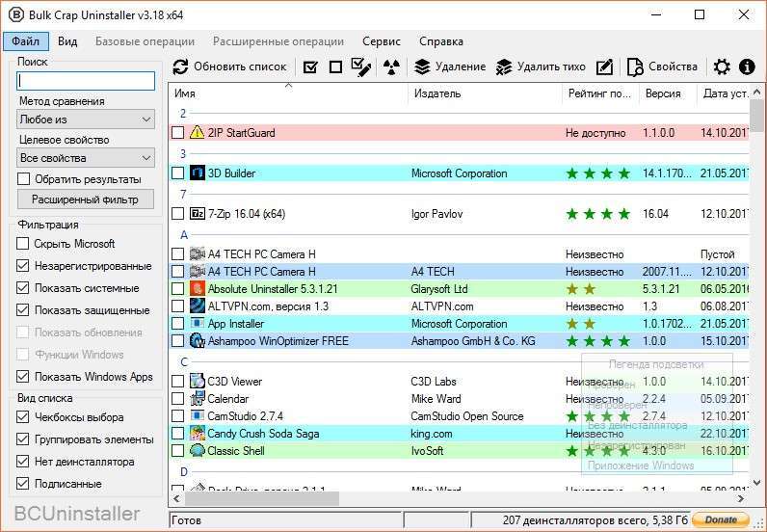
Task: Click Свойства button label
Action: (673, 66)
